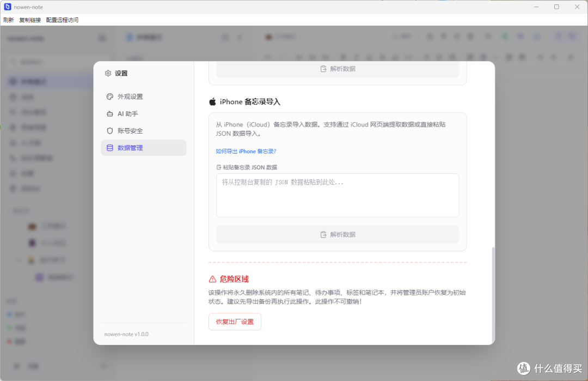Maximize the nowen-note window

556,7
